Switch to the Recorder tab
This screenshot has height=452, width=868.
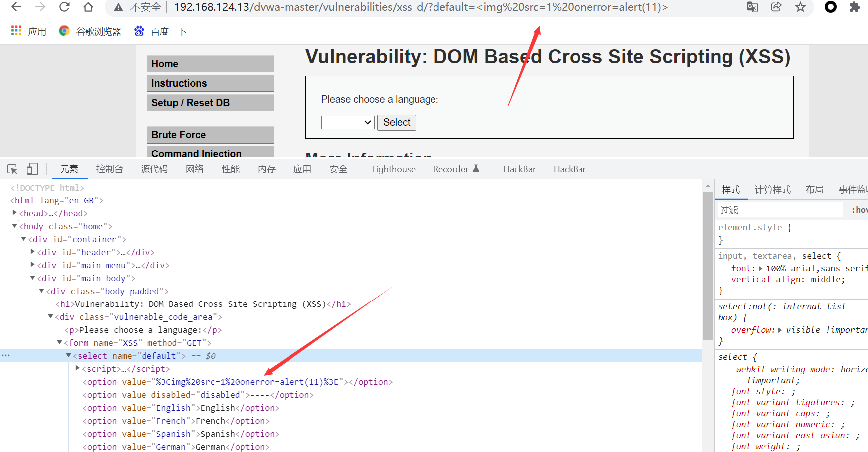pyautogui.click(x=451, y=169)
